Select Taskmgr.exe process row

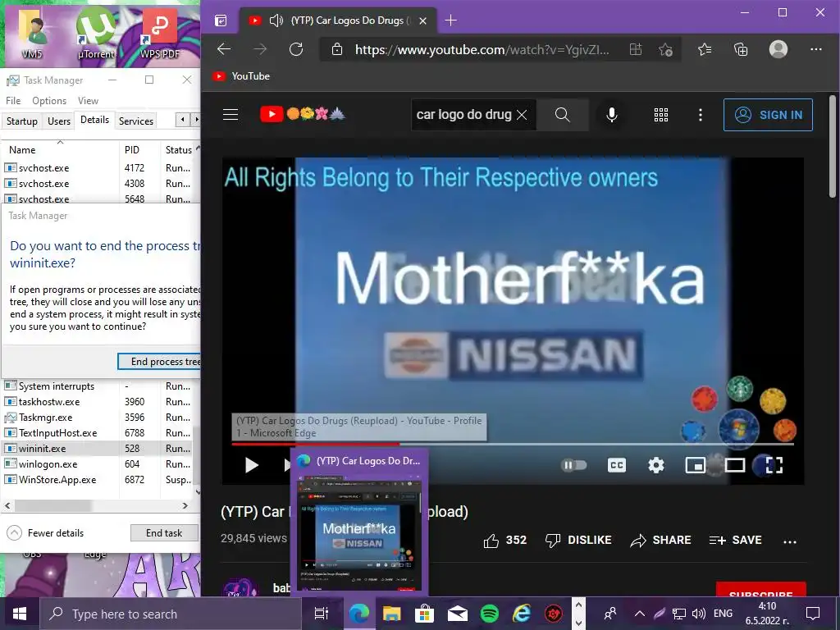(x=97, y=418)
